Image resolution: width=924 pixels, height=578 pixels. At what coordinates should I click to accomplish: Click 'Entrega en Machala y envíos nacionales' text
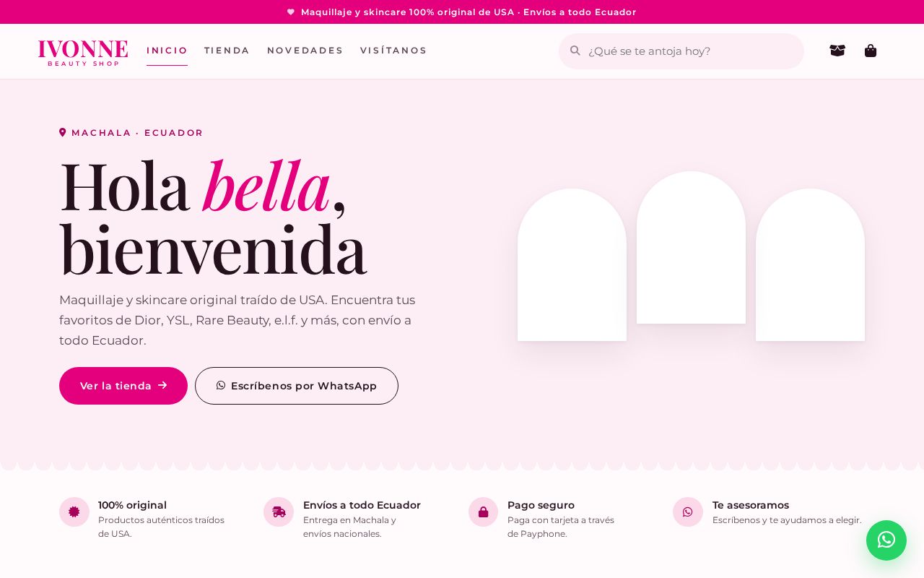point(349,527)
